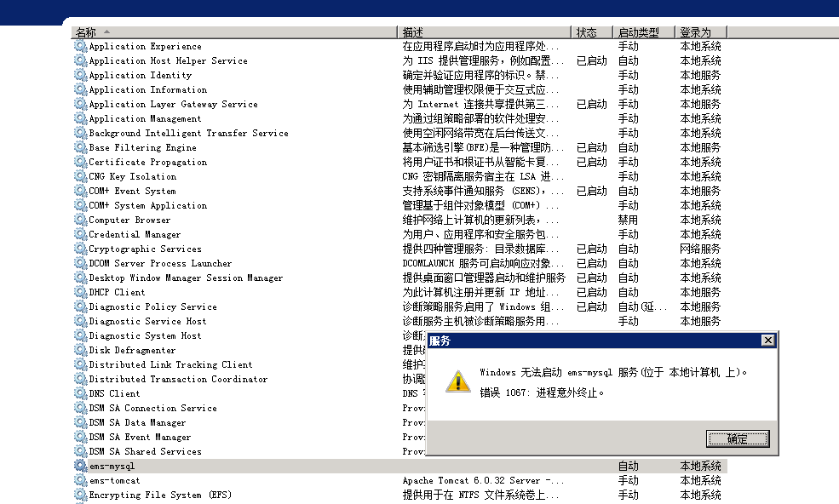Select the Diagnostic Policy Service gear icon
Viewport: 839px width, 504px height.
pyautogui.click(x=80, y=306)
